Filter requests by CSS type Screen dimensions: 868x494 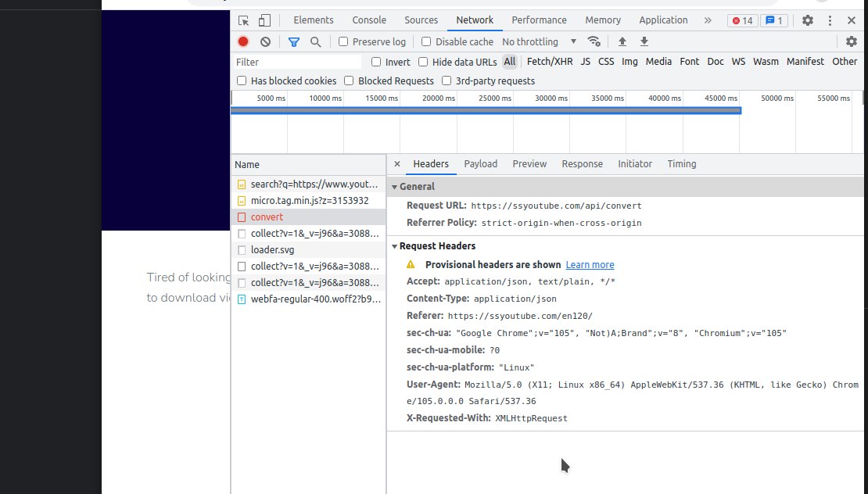[x=606, y=62]
